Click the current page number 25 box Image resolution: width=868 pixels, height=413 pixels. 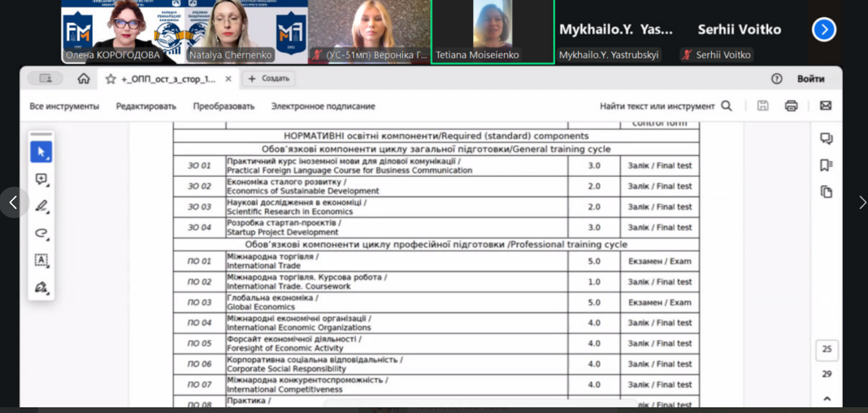(x=826, y=349)
